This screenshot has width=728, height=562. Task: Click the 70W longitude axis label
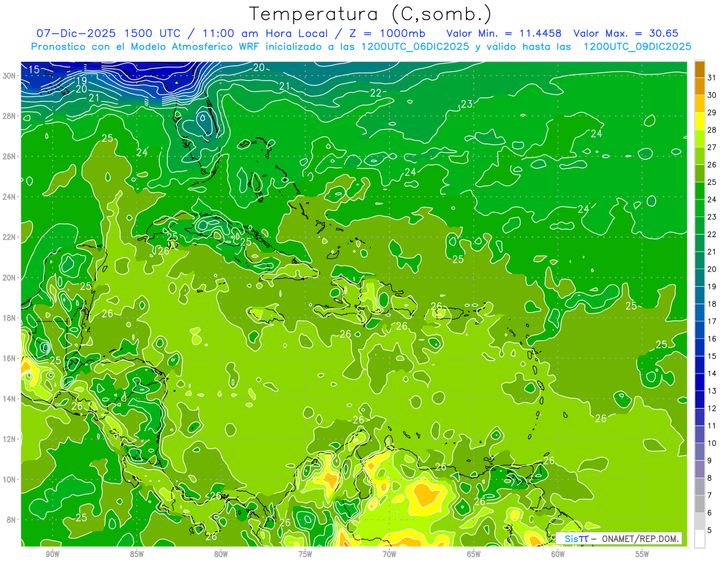click(x=389, y=554)
